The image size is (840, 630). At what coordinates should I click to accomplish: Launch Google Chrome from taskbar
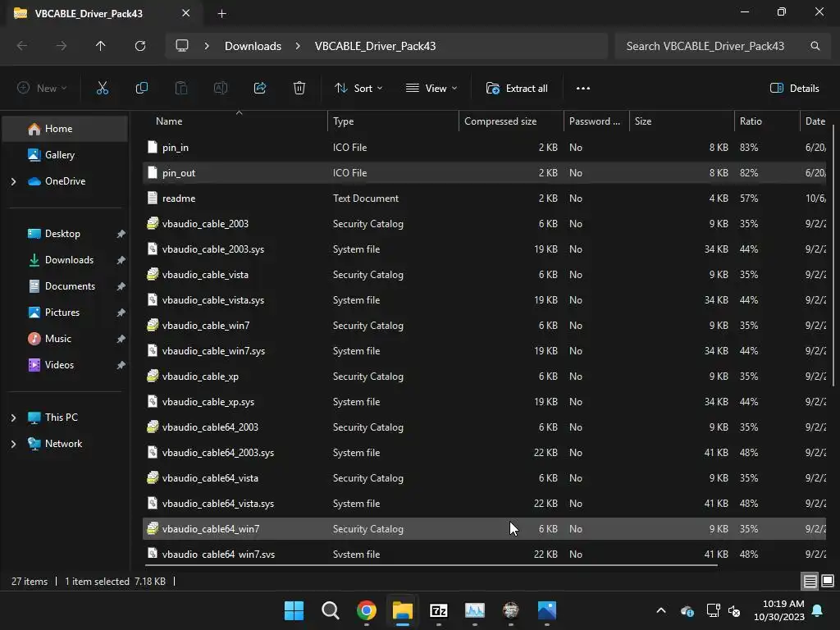coord(367,610)
